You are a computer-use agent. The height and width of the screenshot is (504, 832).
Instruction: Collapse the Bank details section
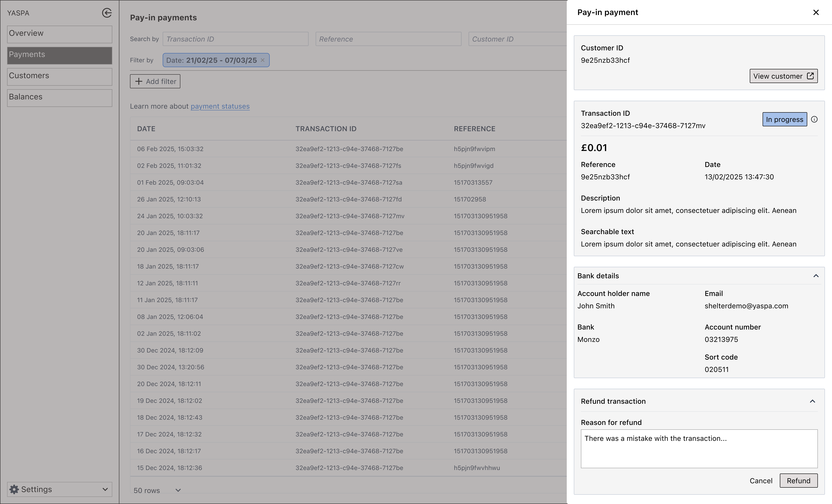click(816, 276)
